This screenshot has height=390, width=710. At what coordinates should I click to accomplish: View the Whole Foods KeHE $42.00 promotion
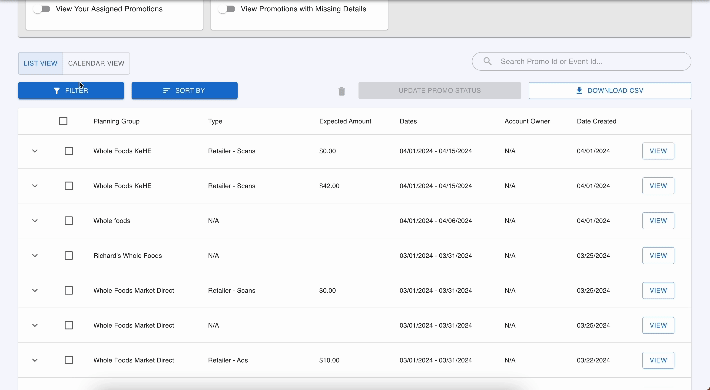[x=658, y=186]
